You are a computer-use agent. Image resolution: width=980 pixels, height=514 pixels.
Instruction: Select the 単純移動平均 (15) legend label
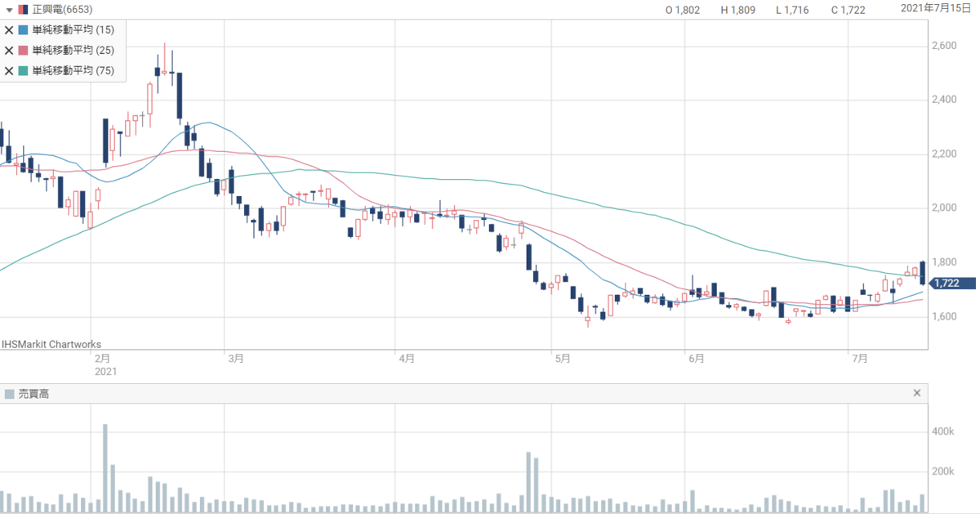click(x=73, y=30)
